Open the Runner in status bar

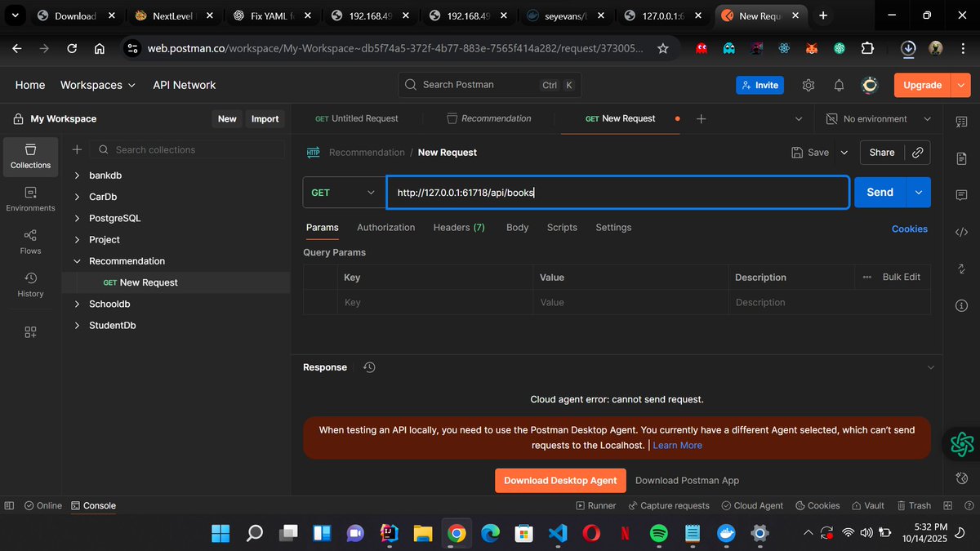tap(596, 505)
